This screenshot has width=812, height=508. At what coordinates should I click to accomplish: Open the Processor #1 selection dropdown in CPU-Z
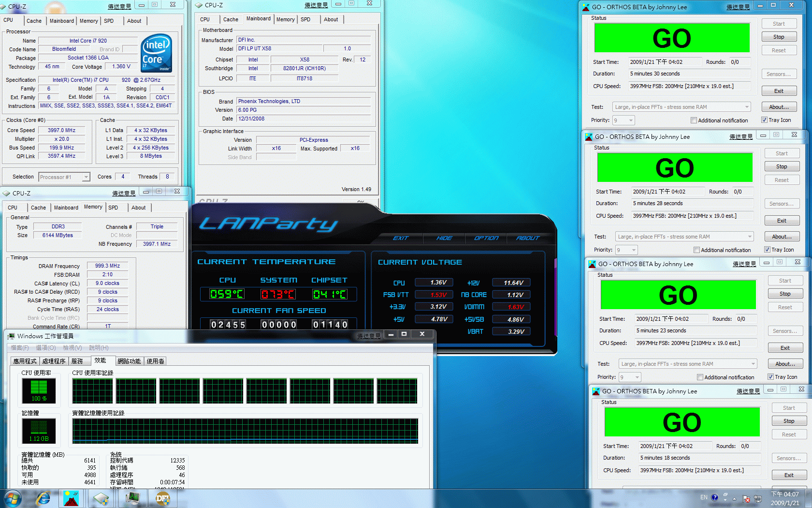[x=64, y=177]
